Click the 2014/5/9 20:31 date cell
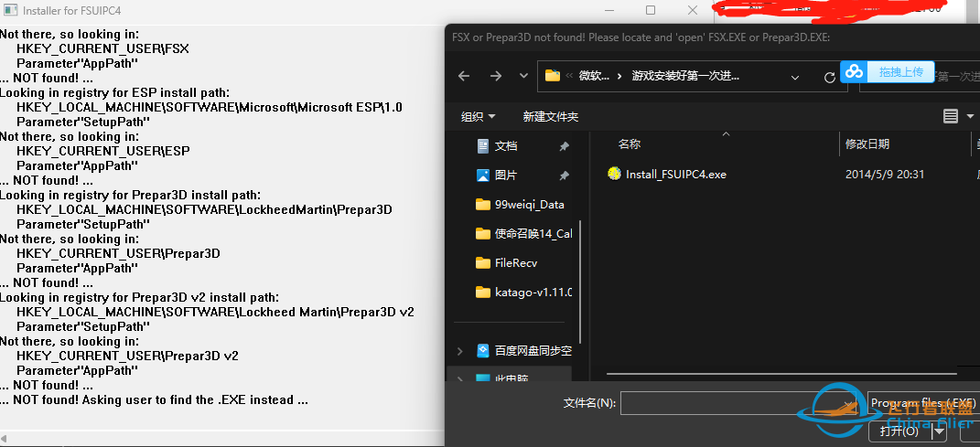 (x=884, y=175)
